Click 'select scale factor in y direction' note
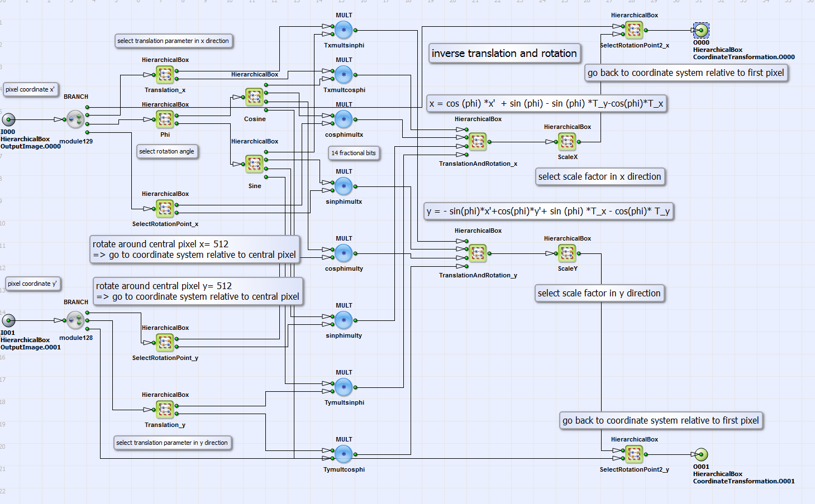This screenshot has height=504, width=815. 599,293
